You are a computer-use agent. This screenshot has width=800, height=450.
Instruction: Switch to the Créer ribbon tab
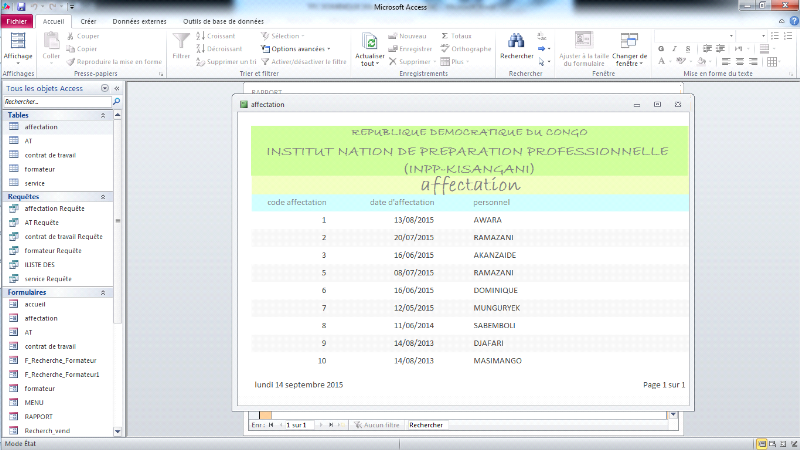point(88,20)
